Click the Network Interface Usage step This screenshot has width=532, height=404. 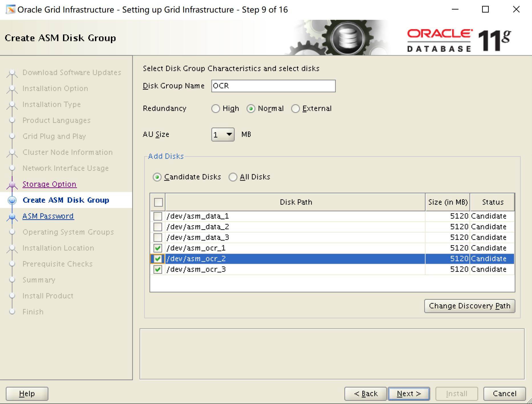[66, 168]
